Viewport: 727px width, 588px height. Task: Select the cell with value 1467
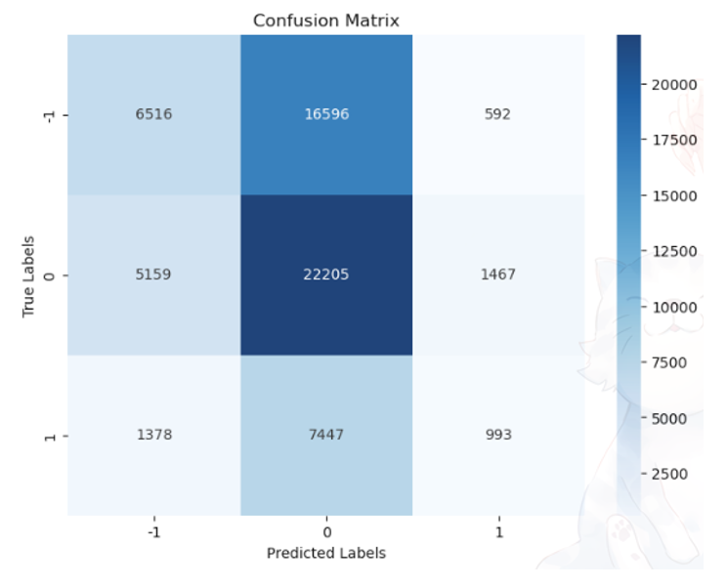498,274
